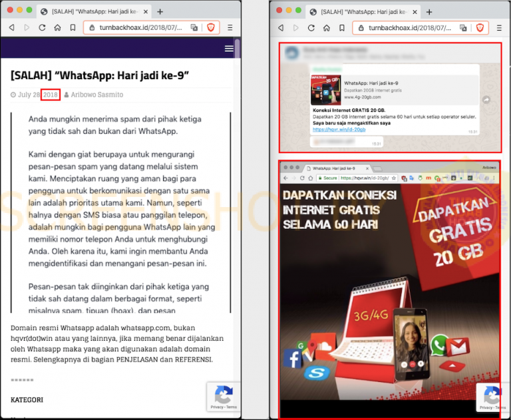Open browser menu in the left window
511x420 pixels.
(230, 28)
